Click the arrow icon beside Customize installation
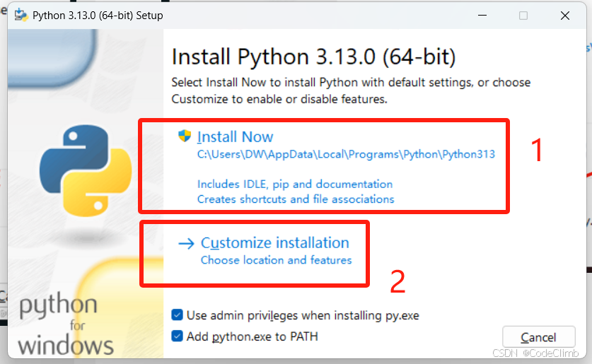Viewport: 592px width, 364px height. pos(186,244)
